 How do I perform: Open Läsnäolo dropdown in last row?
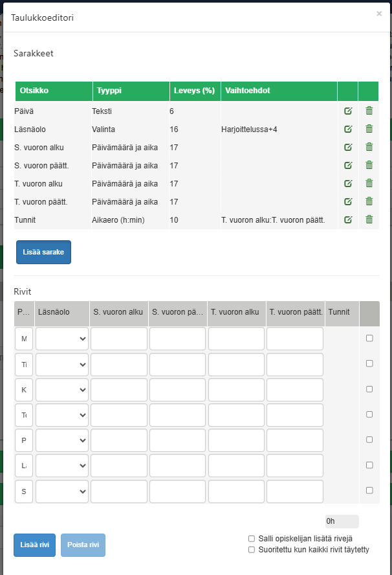[62, 491]
